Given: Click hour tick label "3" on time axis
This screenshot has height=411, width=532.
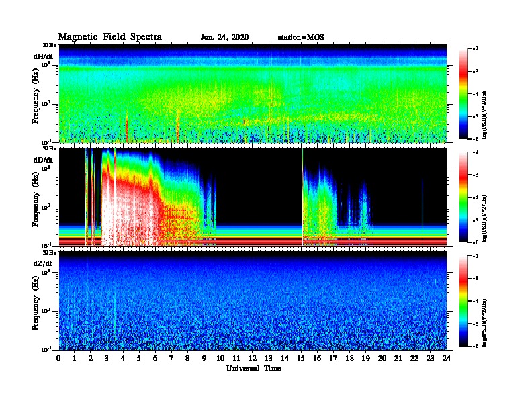Looking at the screenshot, I should click(107, 359).
